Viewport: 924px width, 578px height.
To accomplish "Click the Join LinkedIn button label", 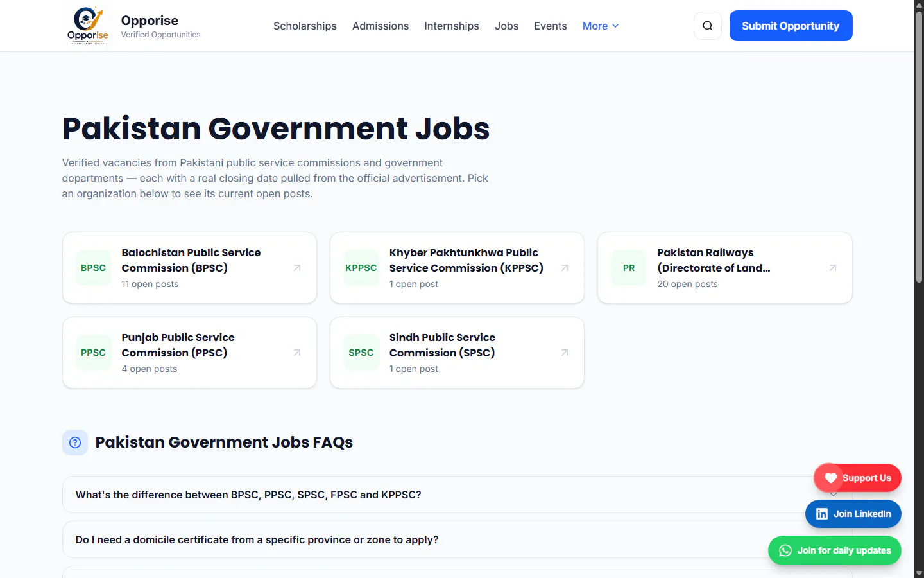I will 862,514.
